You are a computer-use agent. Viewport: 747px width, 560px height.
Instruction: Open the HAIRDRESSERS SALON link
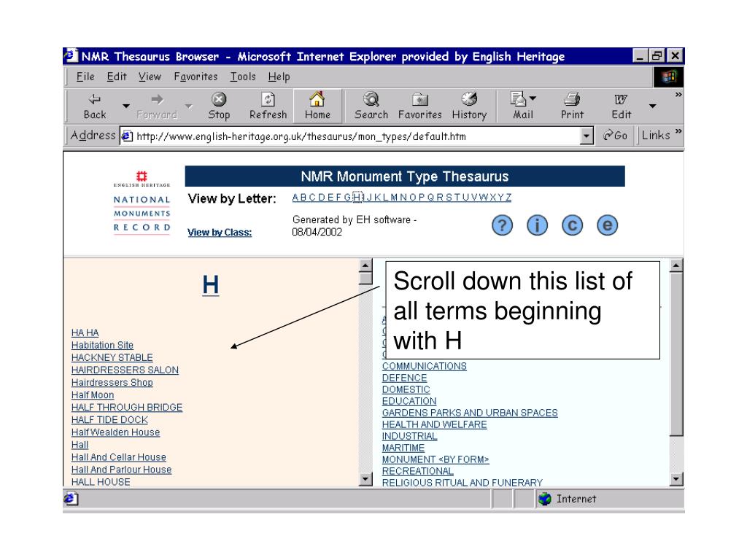[x=125, y=370]
